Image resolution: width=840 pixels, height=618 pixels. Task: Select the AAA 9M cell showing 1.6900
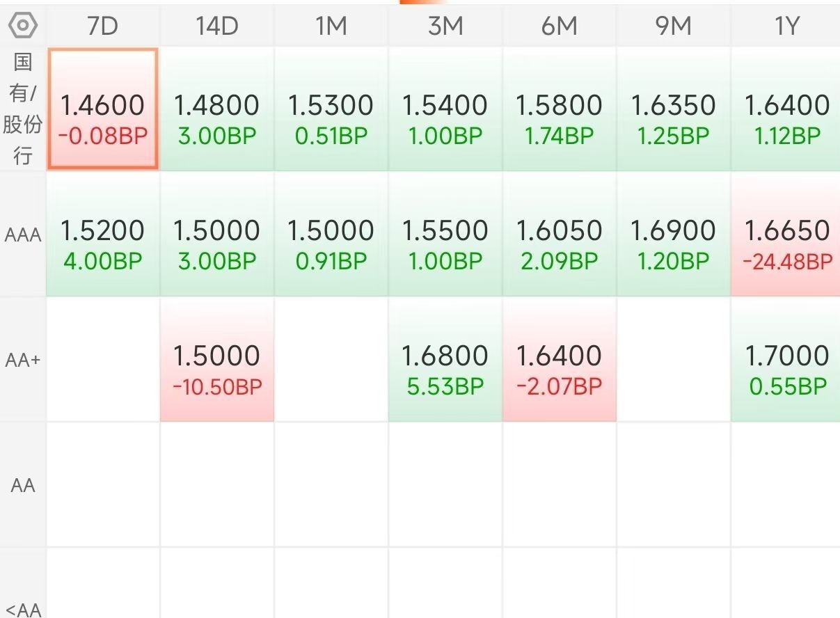point(673,235)
